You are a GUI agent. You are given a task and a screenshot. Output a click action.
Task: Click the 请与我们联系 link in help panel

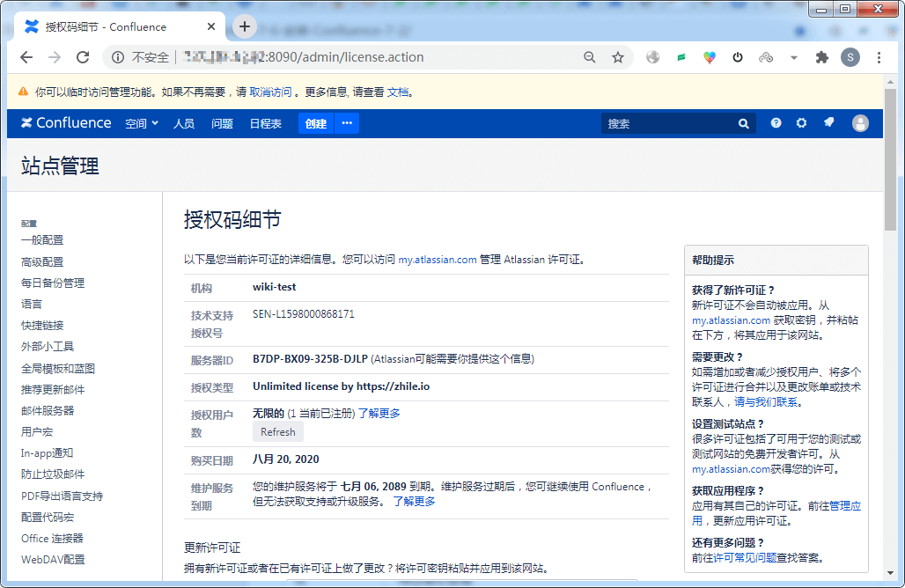coord(766,401)
